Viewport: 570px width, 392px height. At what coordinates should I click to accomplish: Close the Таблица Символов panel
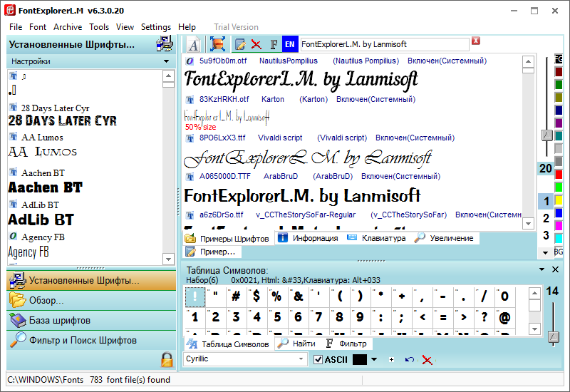[555, 269]
